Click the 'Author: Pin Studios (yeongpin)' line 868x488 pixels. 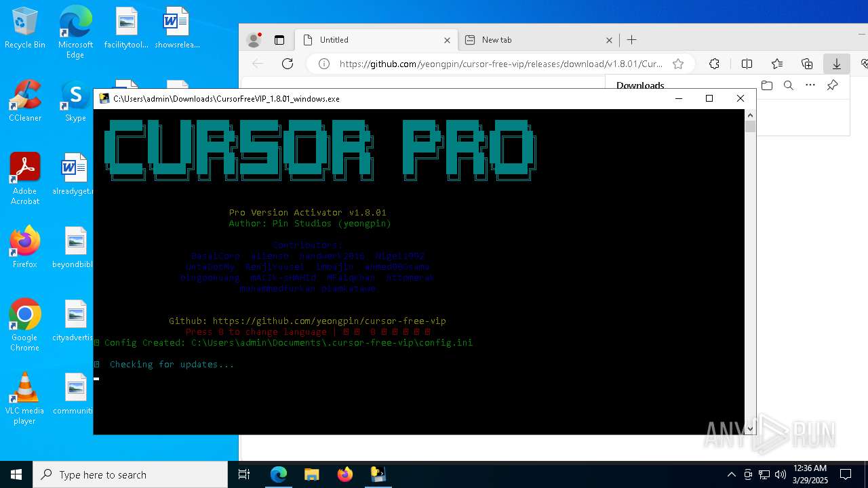[x=310, y=224]
